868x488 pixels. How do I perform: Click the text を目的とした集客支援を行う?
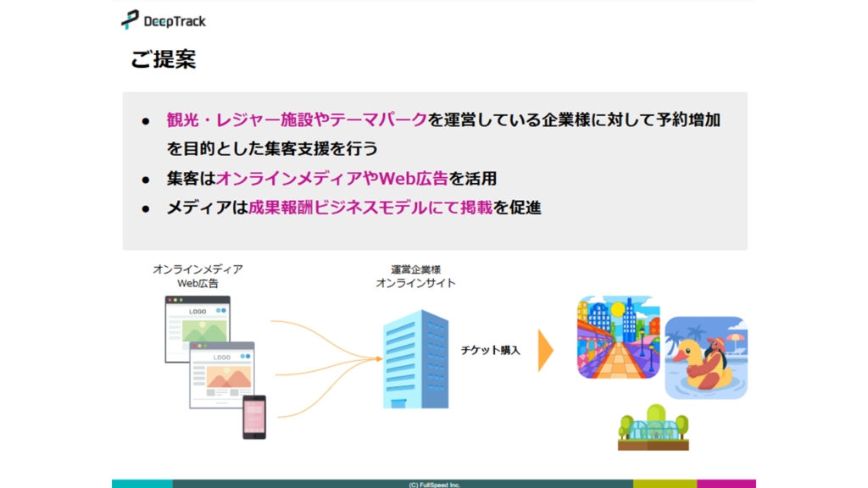[x=272, y=148]
